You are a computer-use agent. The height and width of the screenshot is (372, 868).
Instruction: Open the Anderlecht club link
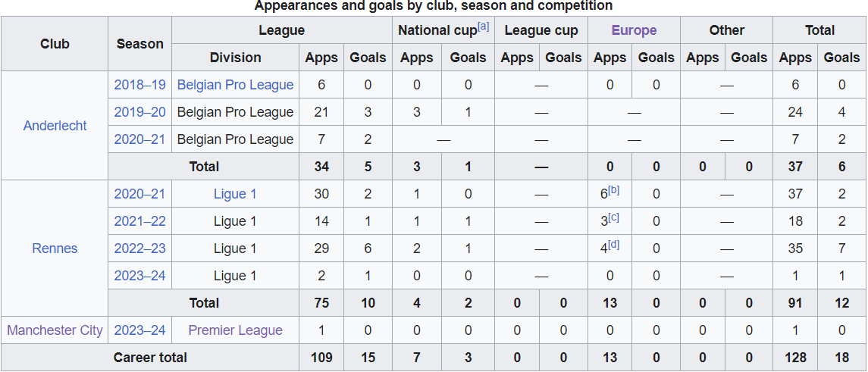55,126
